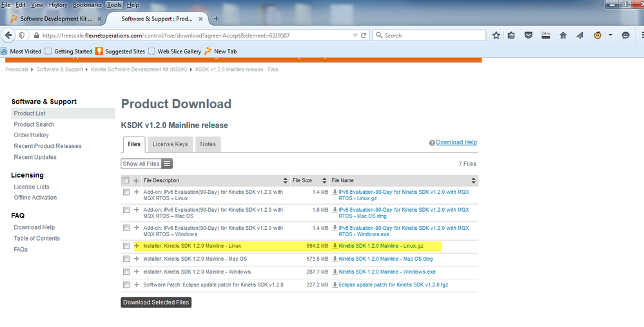Click the browser Back arrow button

pos(8,35)
